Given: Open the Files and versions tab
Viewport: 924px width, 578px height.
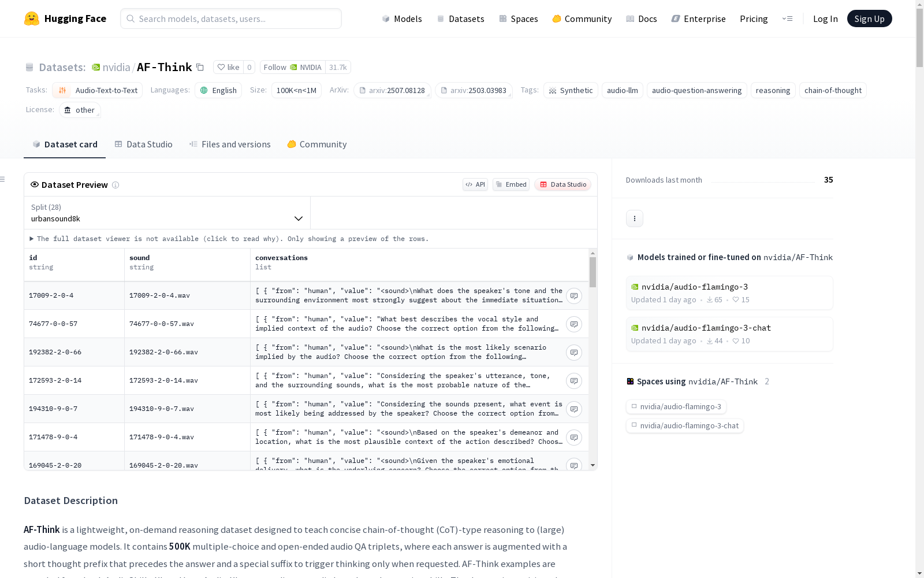Looking at the screenshot, I should [x=230, y=144].
